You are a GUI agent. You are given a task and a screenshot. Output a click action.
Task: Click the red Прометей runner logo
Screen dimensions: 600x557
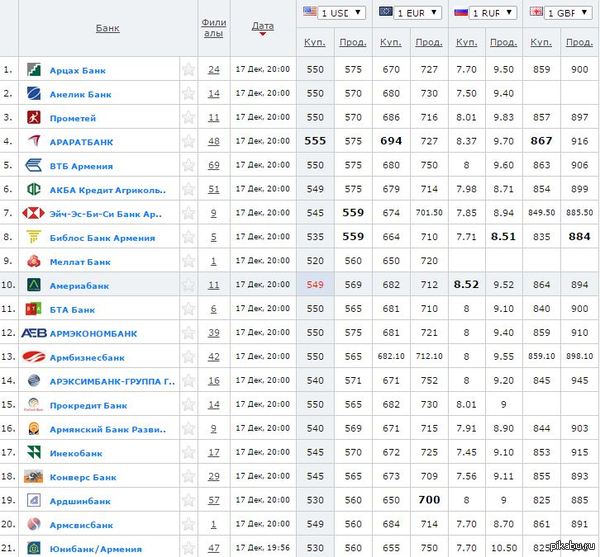(34, 118)
